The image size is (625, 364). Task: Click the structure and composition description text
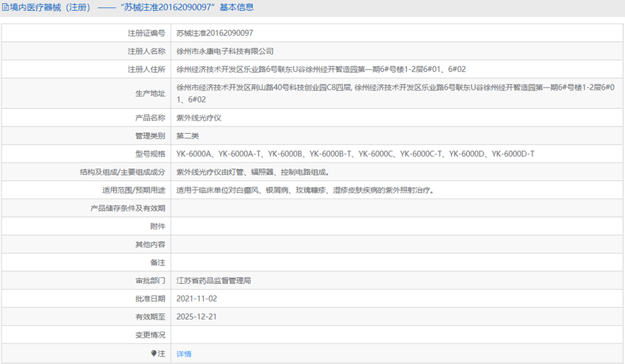coord(252,172)
